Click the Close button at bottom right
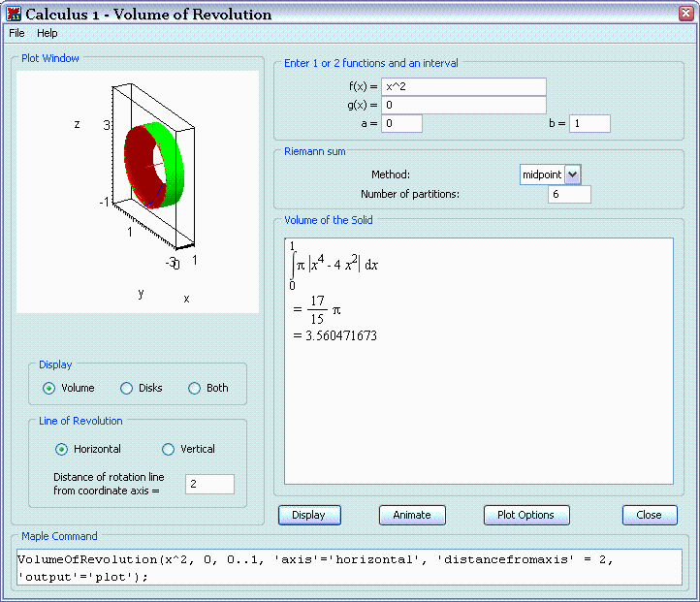The width and height of the screenshot is (700, 602). (649, 515)
